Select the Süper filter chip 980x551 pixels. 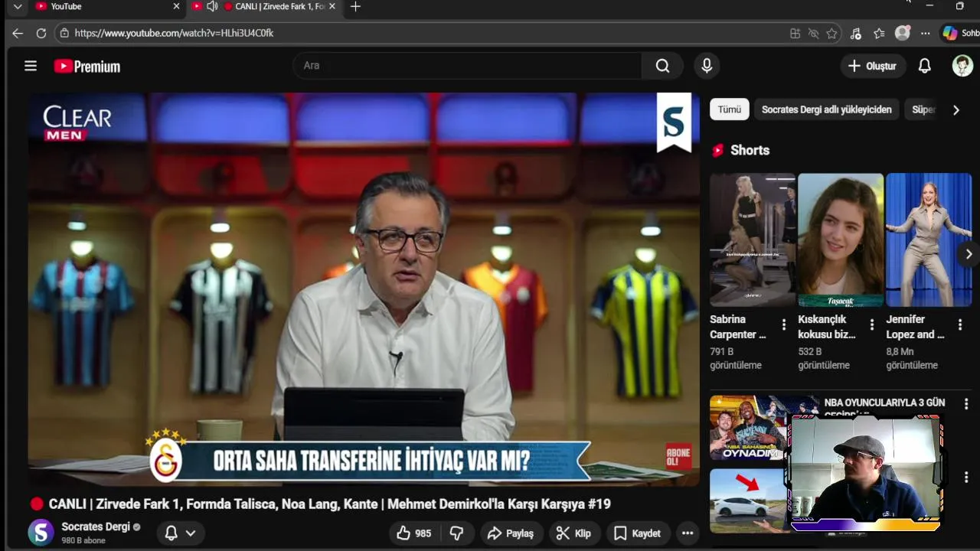click(923, 109)
